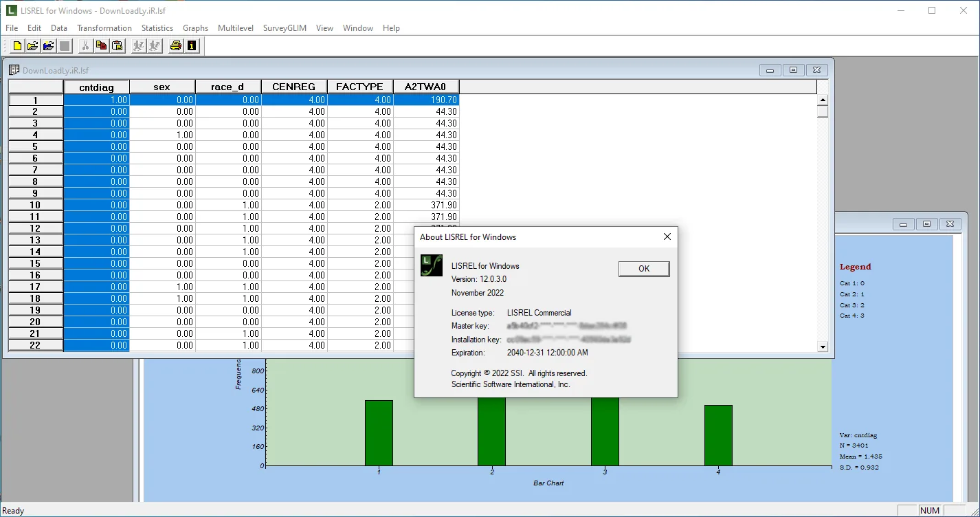Screen dimensions: 980x517
Task: Click the LISREL app icon in title bar
Action: (12, 10)
